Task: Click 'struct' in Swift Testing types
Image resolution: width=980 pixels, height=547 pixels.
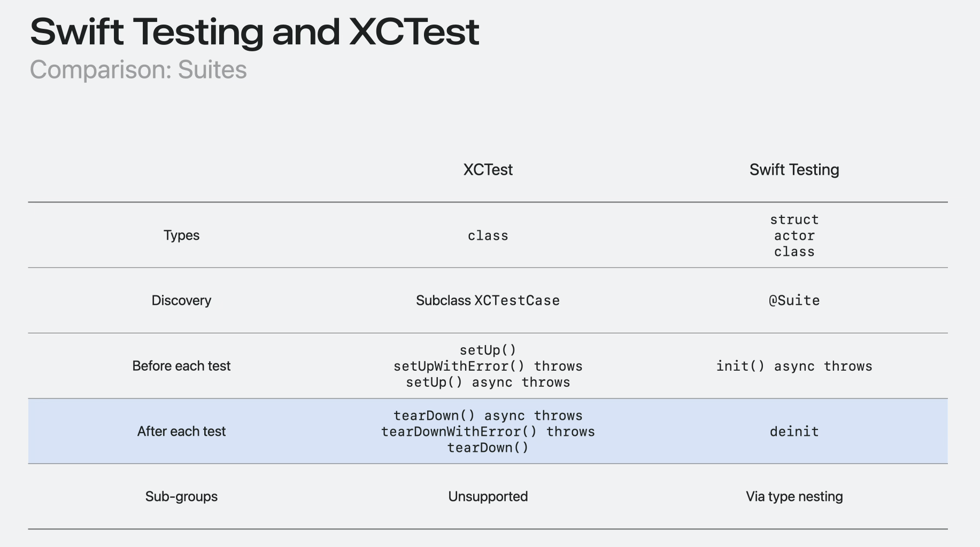Action: (794, 220)
